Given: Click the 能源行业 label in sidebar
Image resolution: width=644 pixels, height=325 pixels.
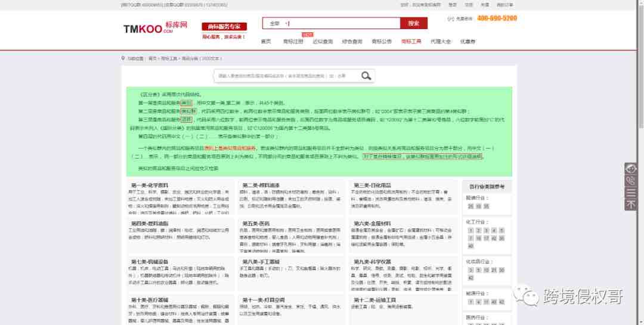Looking at the screenshot, I should coord(477,294).
